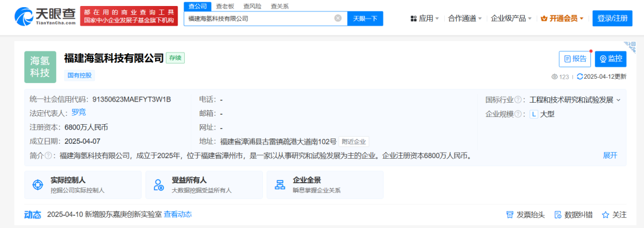
Task: Click the refresh icon next to 2025-04-12更新
Action: point(580,76)
